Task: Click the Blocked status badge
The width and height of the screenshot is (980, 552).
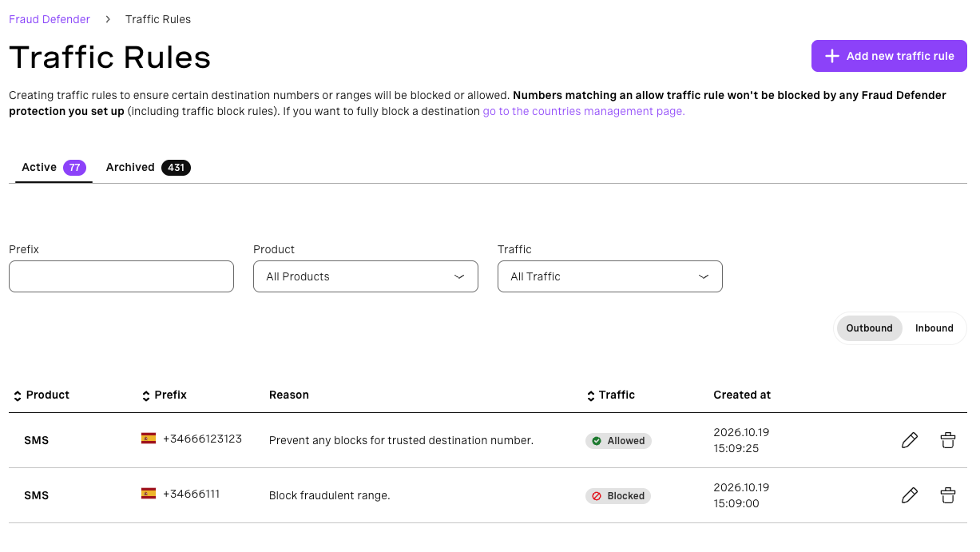Action: click(618, 496)
